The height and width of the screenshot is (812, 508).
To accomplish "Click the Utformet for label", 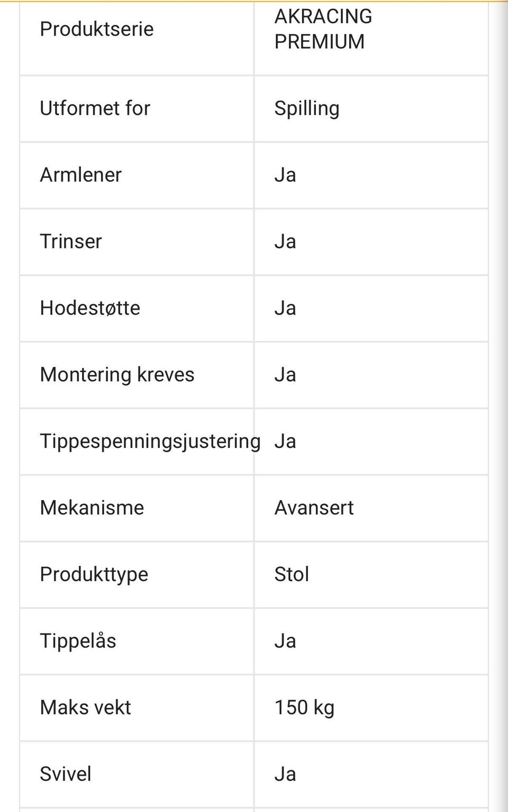I will tap(95, 109).
